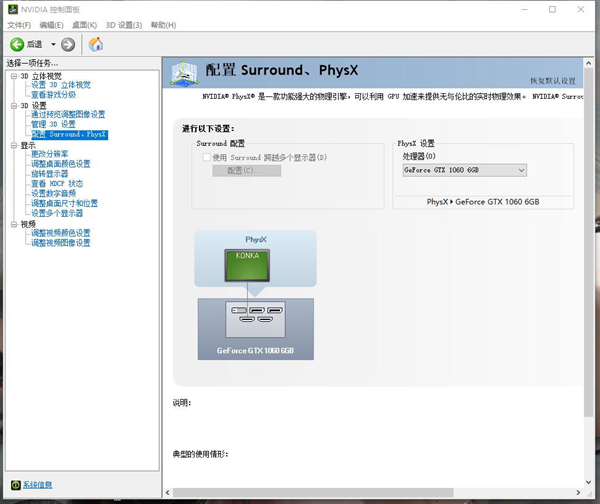Close the NVIDIA control panel window
The image size is (600, 504).
[581, 9]
